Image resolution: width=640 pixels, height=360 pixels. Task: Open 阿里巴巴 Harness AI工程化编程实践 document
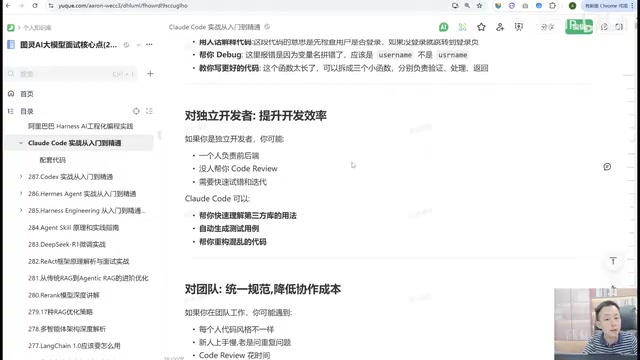tap(80, 126)
